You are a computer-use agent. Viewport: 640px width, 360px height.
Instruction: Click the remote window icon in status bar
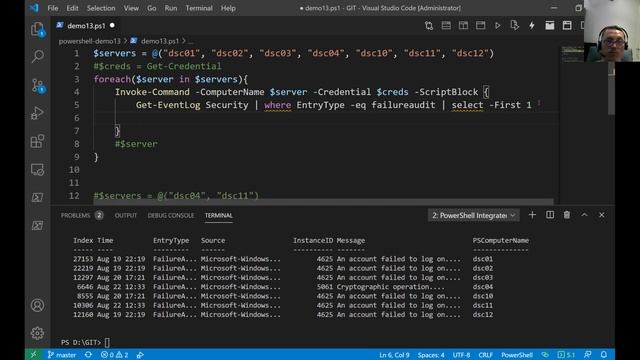point(33,355)
